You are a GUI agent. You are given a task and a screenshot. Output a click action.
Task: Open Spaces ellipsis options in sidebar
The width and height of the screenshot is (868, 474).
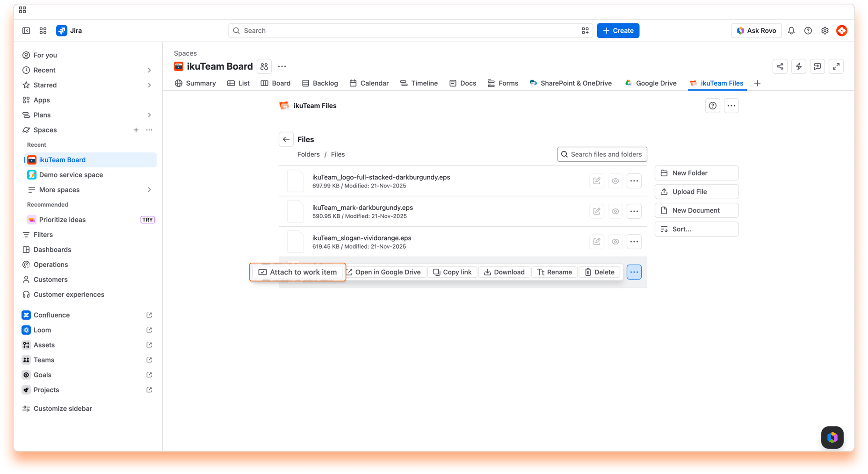(149, 130)
